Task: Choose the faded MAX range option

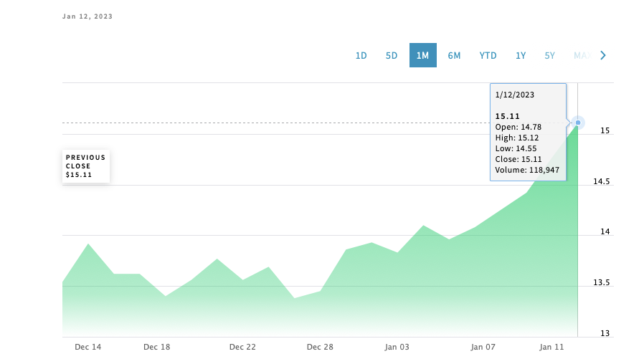Action: (582, 55)
